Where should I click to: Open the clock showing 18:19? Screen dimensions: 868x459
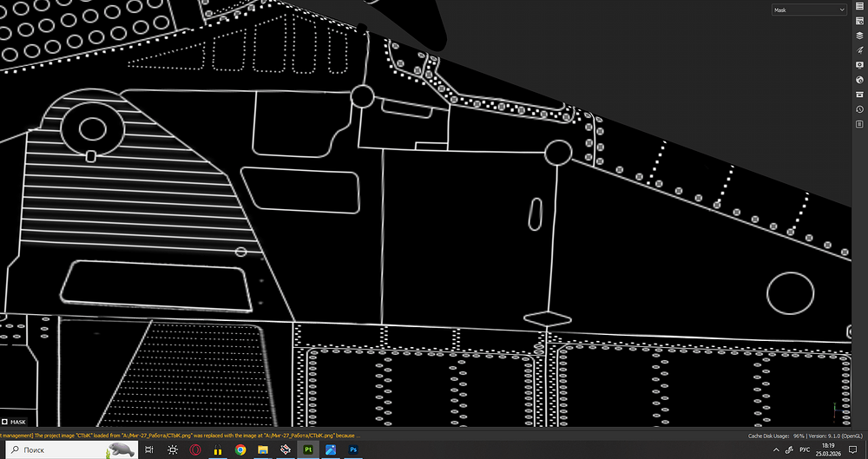829,449
